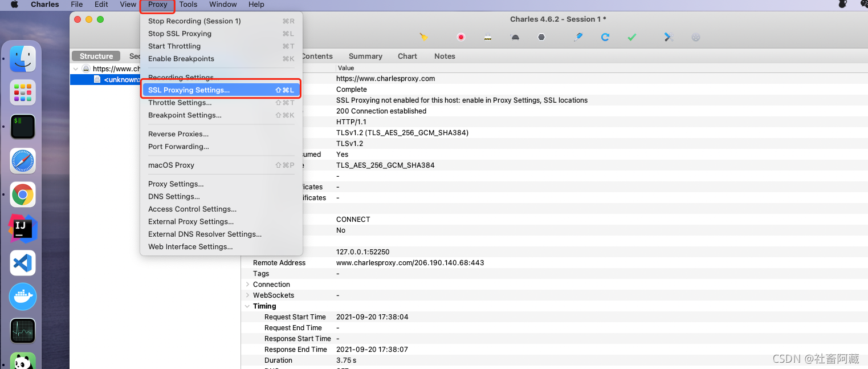Click the blue Repeat arrow icon
The height and width of the screenshot is (369, 868).
click(x=605, y=37)
